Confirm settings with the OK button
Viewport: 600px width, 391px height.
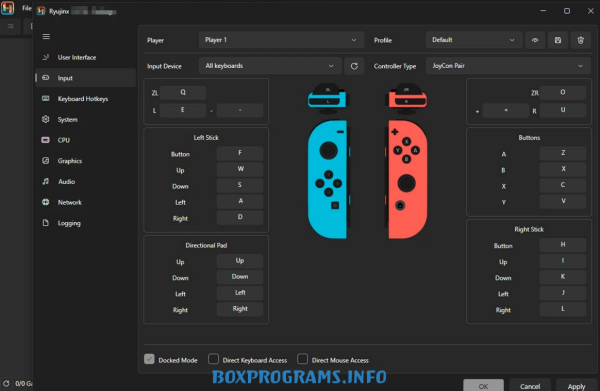[x=483, y=385]
